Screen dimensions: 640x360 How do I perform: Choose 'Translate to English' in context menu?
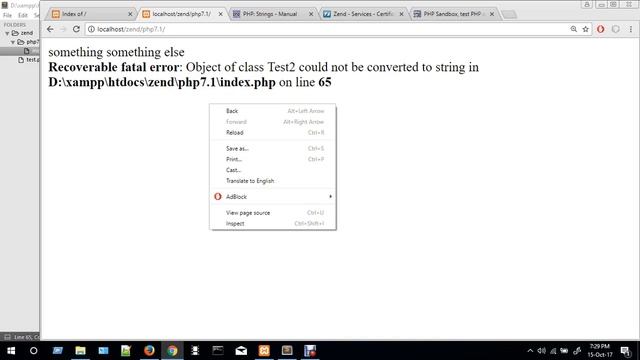pos(273,181)
